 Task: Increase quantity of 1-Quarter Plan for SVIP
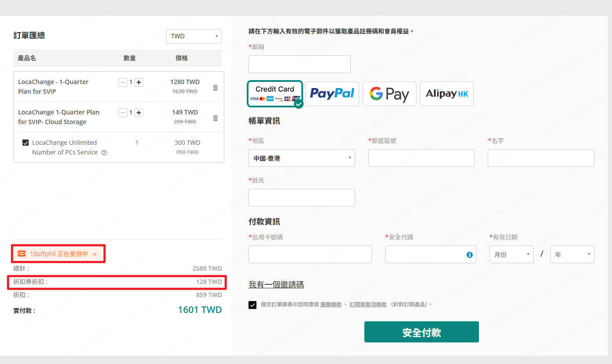pos(139,82)
